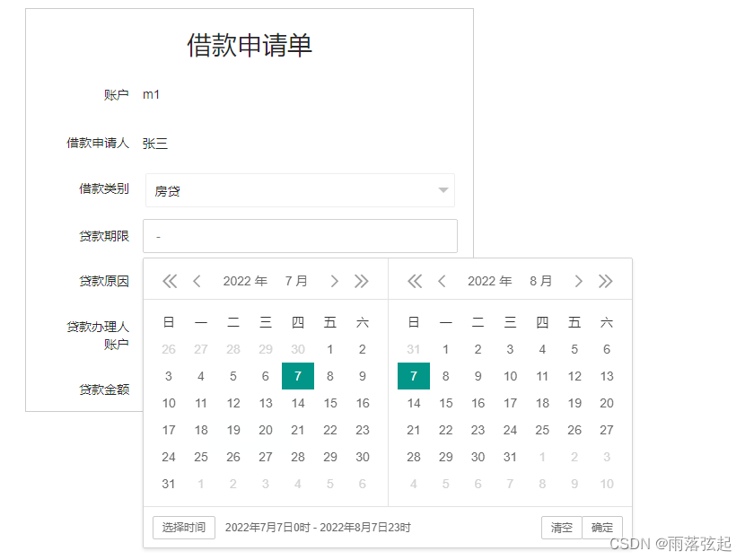Go to previous month in August panel
This screenshot has width=745, height=560.
pos(442,281)
